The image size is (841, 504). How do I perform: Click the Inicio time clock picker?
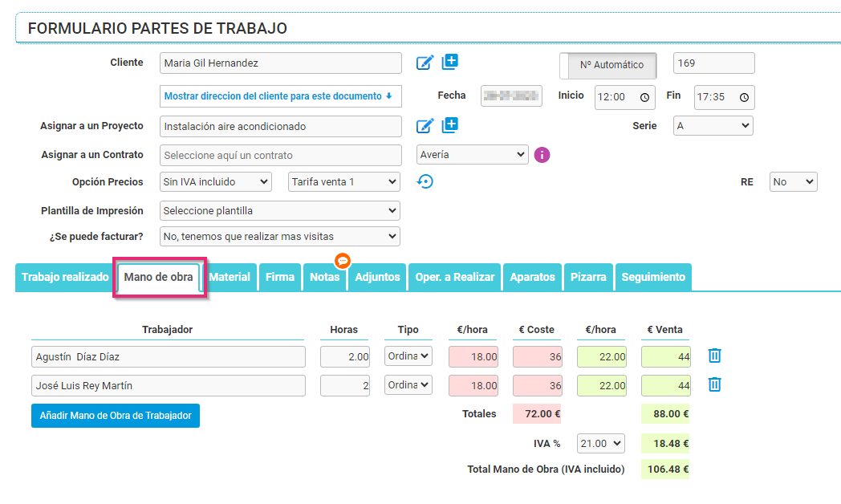pyautogui.click(x=645, y=97)
